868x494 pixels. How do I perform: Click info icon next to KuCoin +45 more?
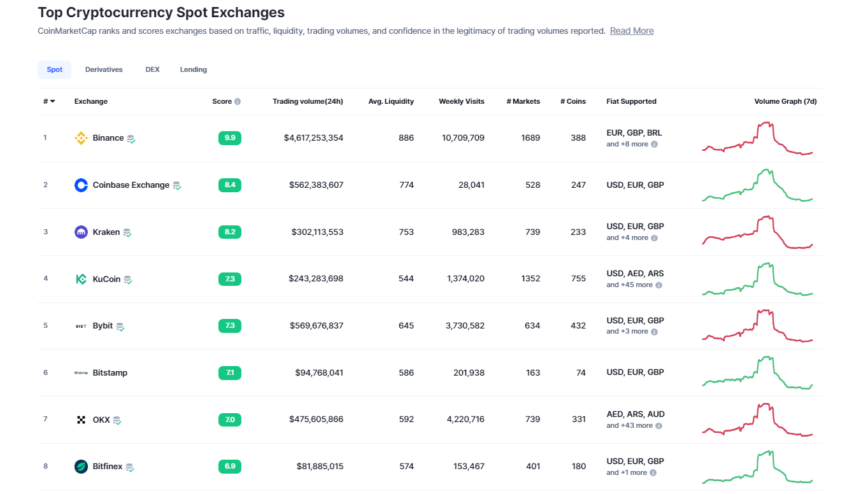point(659,285)
